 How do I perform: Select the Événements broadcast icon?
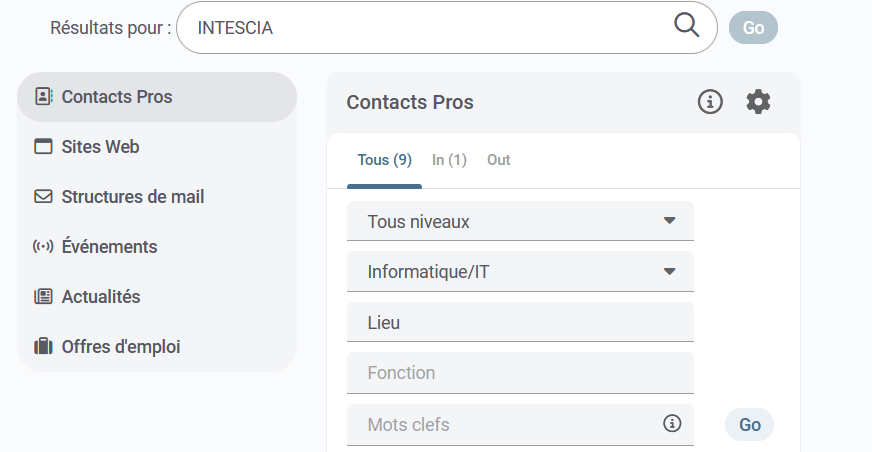click(x=43, y=247)
